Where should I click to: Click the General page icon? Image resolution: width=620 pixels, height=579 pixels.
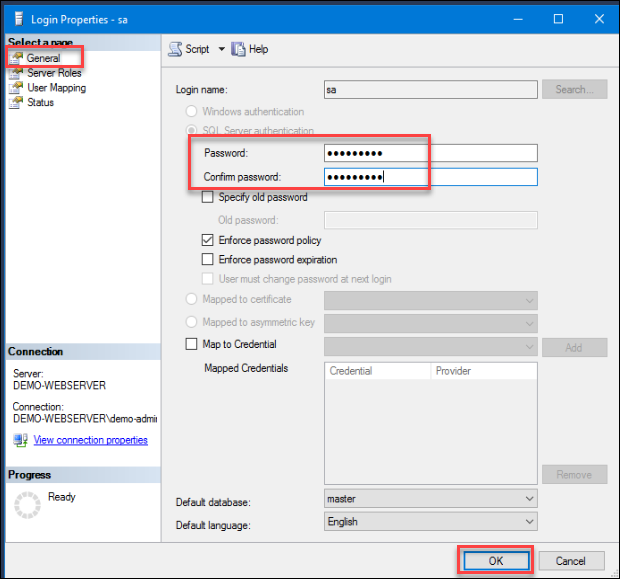(16, 58)
